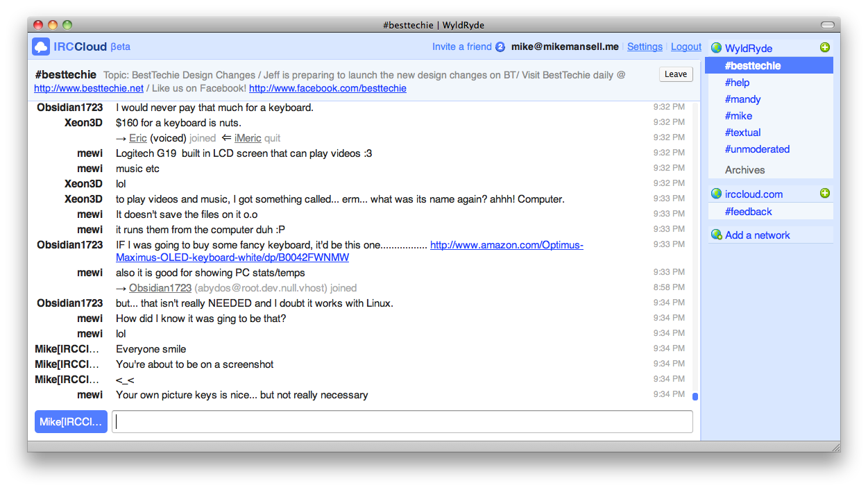Click the Add a network globe icon
Image resolution: width=868 pixels, height=490 pixels.
[x=716, y=235]
